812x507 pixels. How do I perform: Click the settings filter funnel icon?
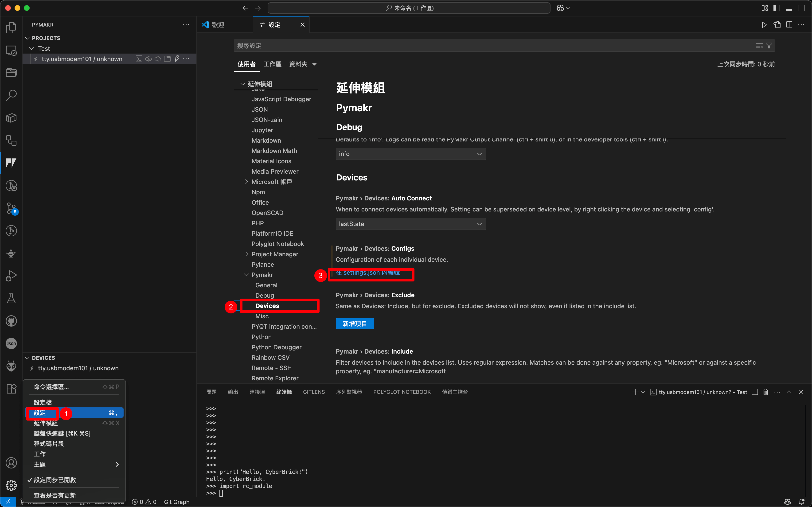click(x=769, y=46)
